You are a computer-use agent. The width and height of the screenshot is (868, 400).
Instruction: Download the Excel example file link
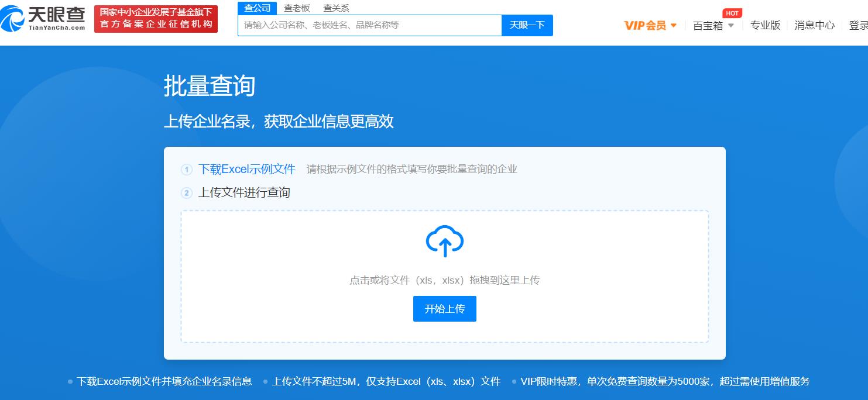[x=247, y=170]
